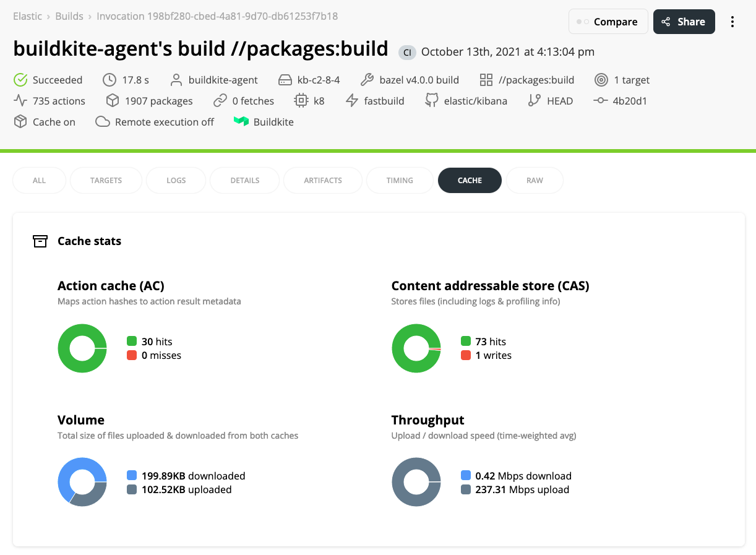Click the green Succeeded checkmark icon

20,80
